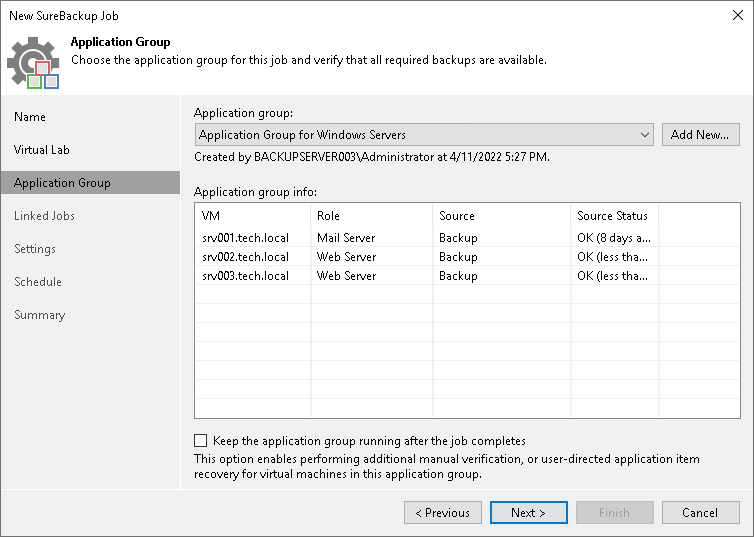Click the Next button
The image size is (754, 537).
[528, 512]
